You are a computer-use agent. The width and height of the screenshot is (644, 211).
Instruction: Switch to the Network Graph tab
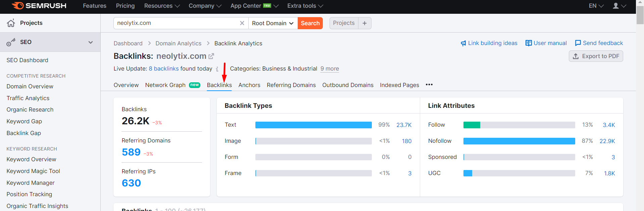tap(165, 85)
